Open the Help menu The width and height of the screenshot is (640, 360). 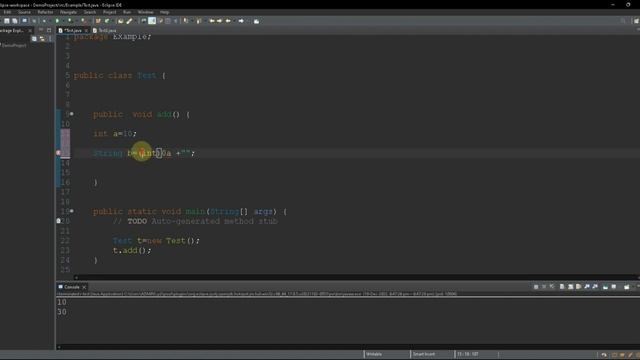(x=164, y=12)
